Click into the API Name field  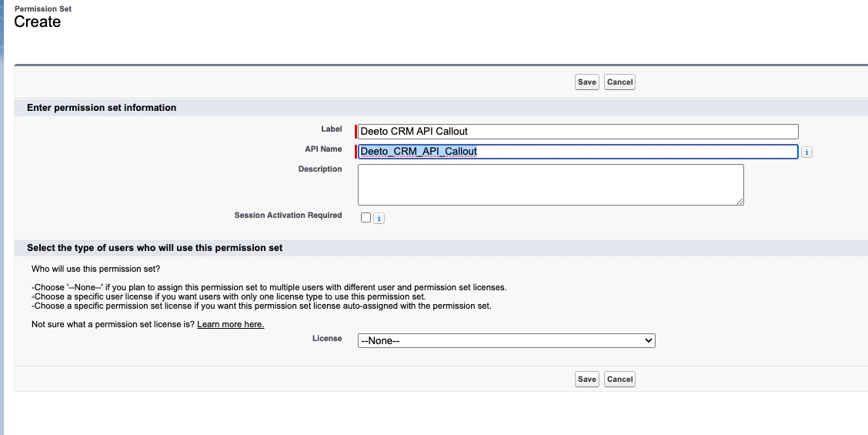coord(578,151)
